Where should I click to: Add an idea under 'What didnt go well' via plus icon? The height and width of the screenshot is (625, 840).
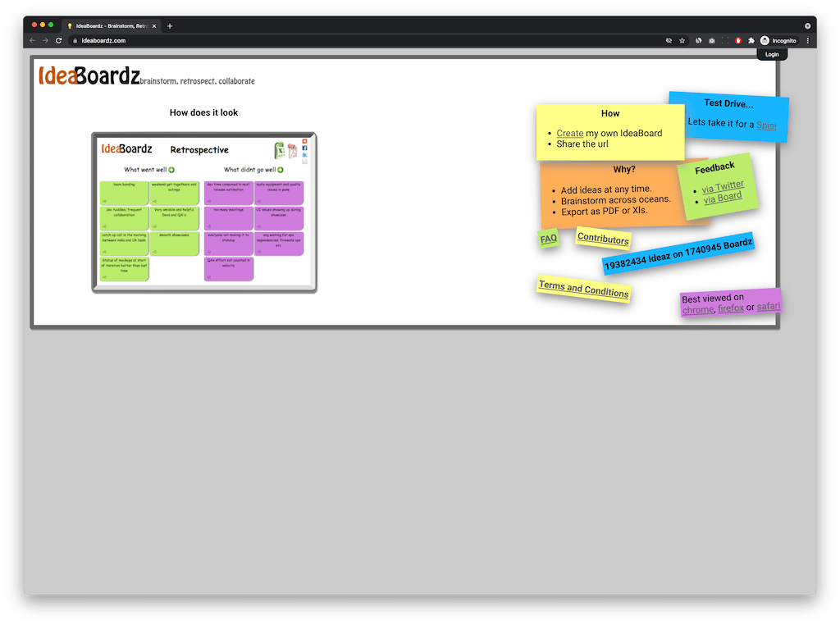pyautogui.click(x=280, y=170)
